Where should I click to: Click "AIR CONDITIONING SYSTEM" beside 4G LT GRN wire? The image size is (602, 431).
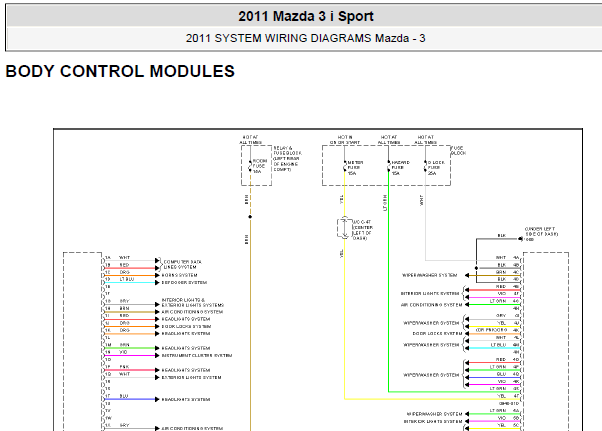(x=431, y=305)
